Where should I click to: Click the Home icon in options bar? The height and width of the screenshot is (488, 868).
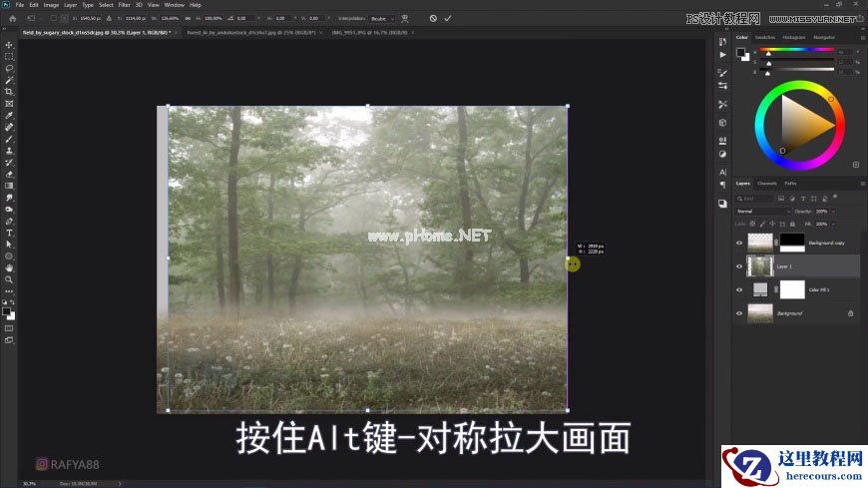[12, 18]
